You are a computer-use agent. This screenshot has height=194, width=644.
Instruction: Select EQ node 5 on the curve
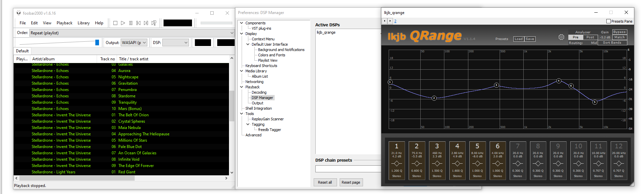pos(595,102)
